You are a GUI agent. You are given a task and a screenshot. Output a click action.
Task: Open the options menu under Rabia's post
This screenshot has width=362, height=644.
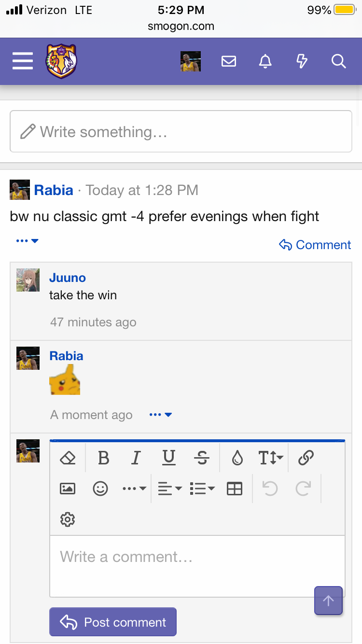[x=27, y=240]
